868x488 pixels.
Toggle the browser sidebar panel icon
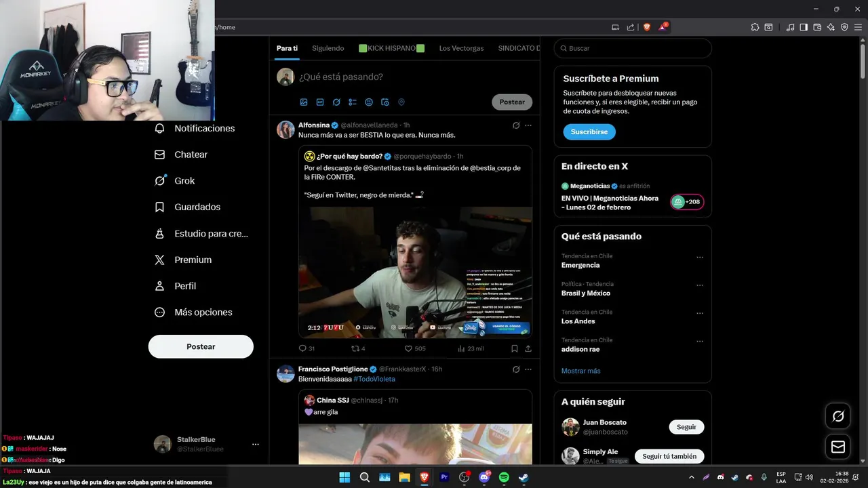click(804, 27)
